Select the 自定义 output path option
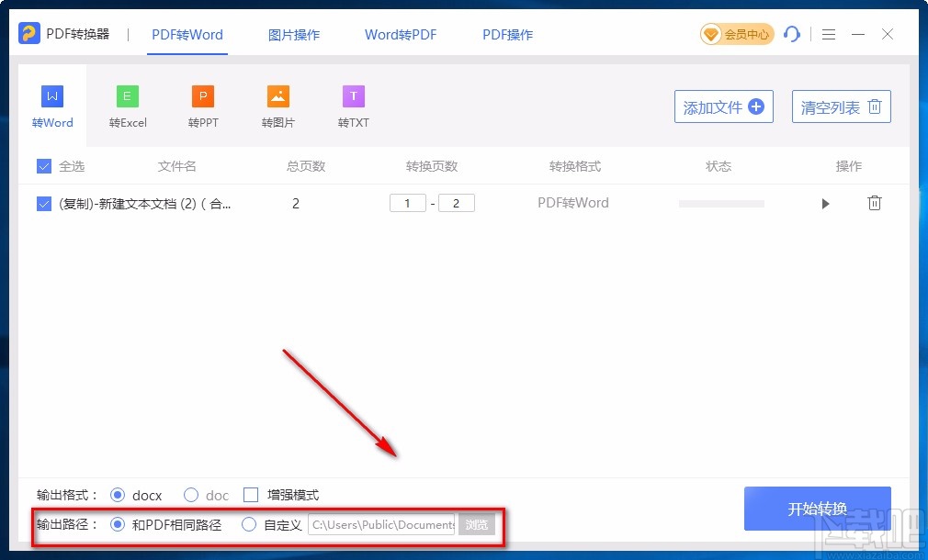Viewport: 928px width, 560px height. (249, 525)
